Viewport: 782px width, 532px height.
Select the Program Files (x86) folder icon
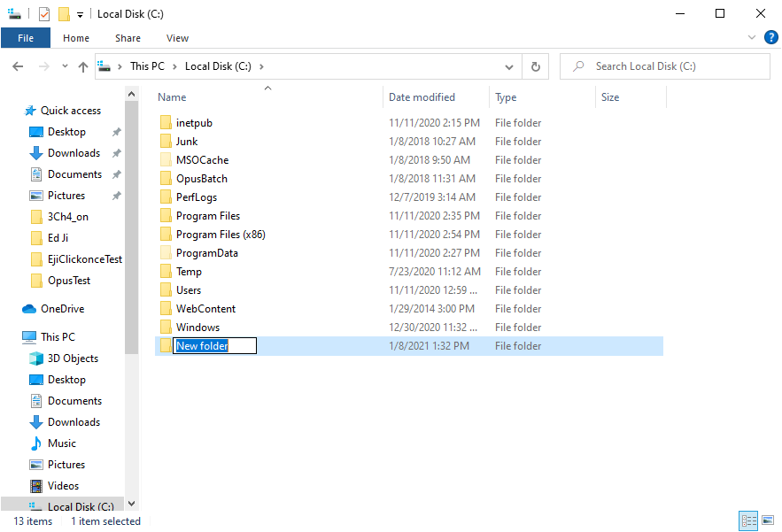166,235
